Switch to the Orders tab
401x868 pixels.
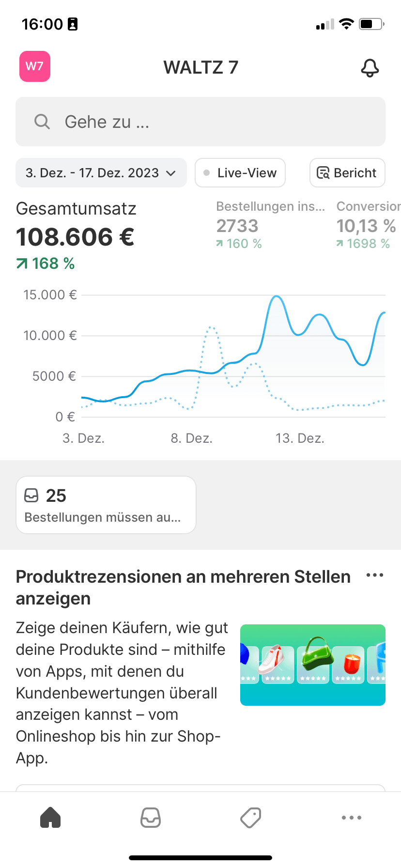pos(151,818)
